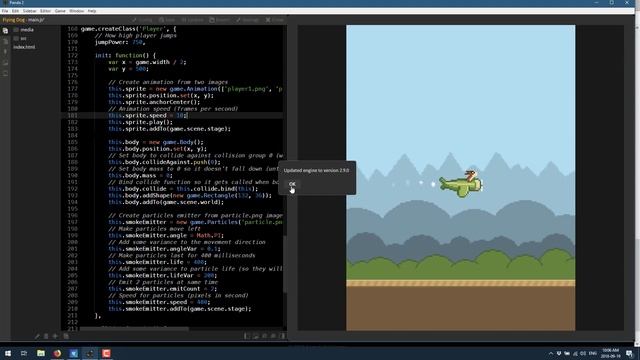Open the Help menu

(92, 11)
